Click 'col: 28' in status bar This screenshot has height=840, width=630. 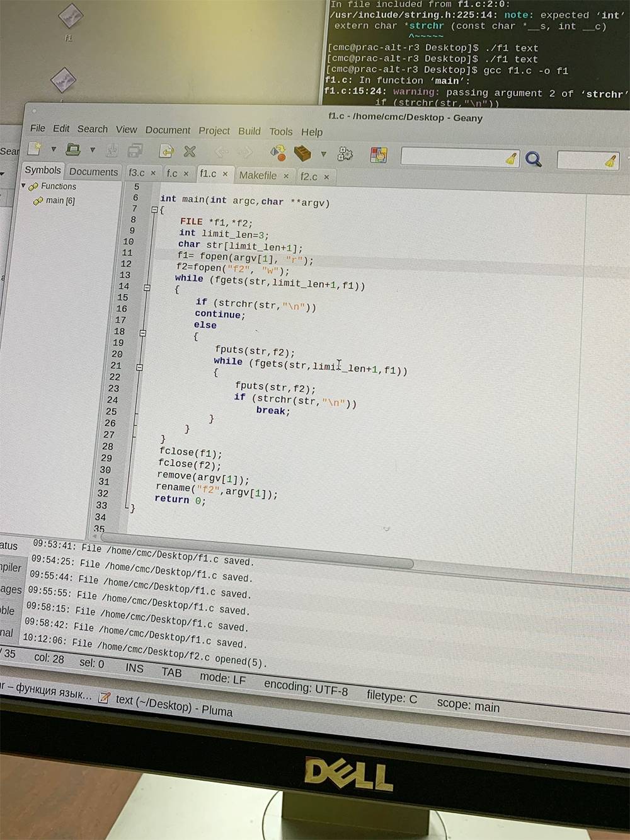[x=49, y=659]
